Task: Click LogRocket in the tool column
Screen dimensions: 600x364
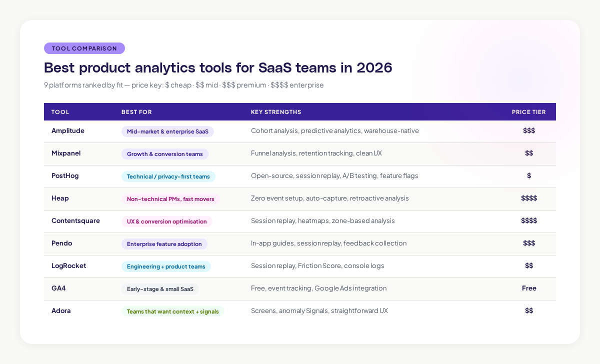Action: click(x=68, y=266)
